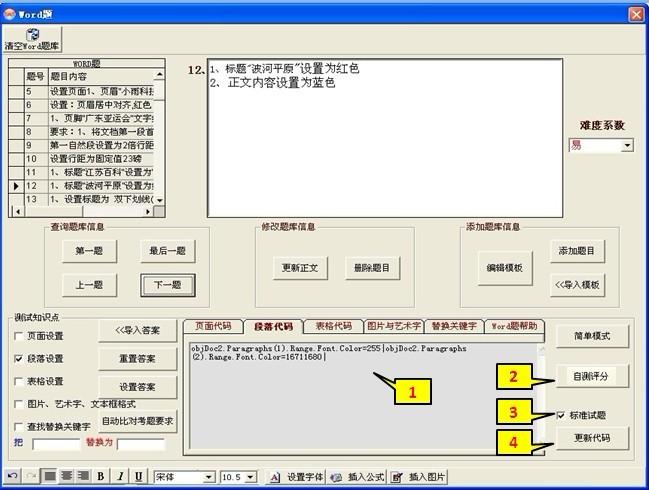Switch to the 表格代码 tab
Image resolution: width=649 pixels, height=490 pixels.
tap(334, 326)
